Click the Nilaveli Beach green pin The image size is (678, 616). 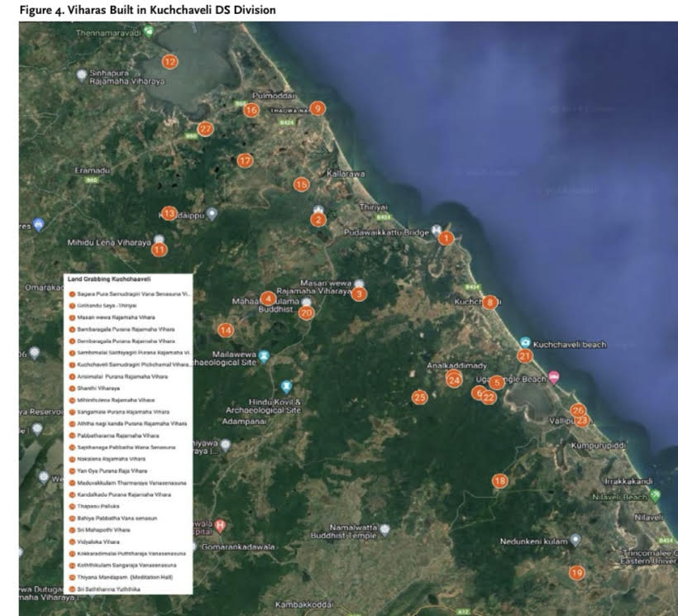(655, 495)
